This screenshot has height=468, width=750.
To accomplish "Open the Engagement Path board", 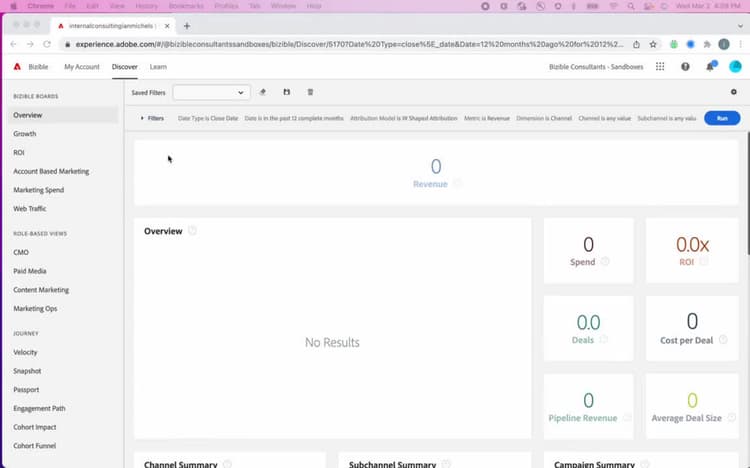I will (40, 408).
